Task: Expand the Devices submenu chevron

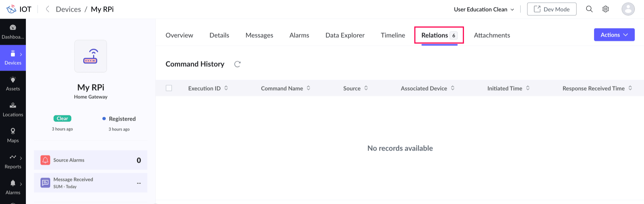Action: (x=21, y=54)
